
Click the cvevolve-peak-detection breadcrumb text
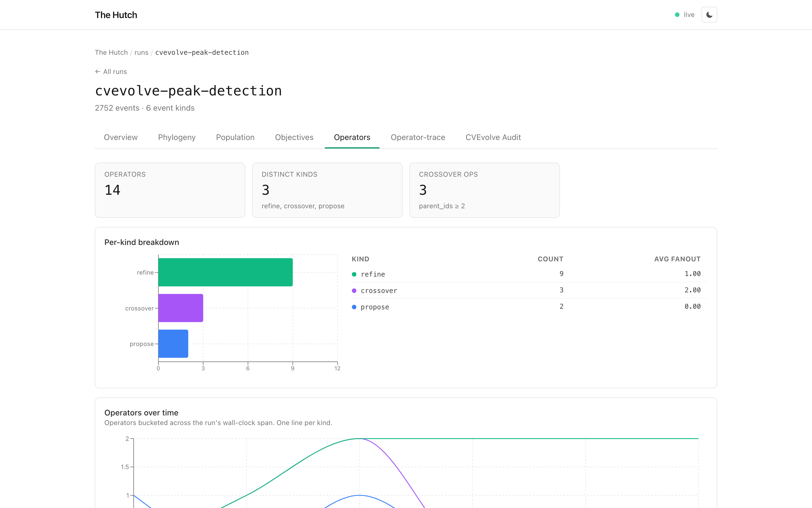[202, 52]
